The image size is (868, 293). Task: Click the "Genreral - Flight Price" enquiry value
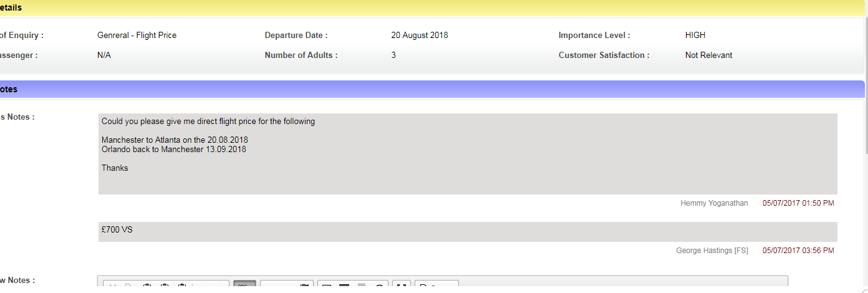[137, 36]
